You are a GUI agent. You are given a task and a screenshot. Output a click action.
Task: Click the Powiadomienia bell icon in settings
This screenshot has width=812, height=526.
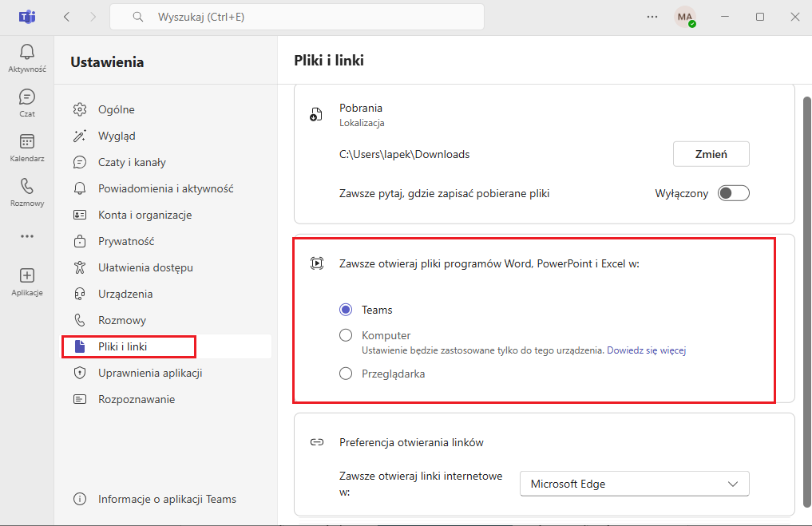80,188
